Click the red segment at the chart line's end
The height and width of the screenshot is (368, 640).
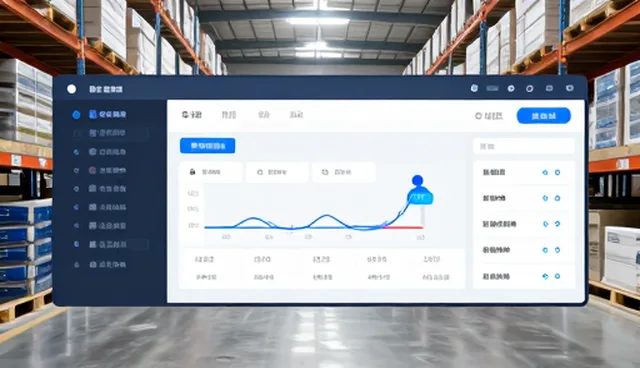(403, 227)
